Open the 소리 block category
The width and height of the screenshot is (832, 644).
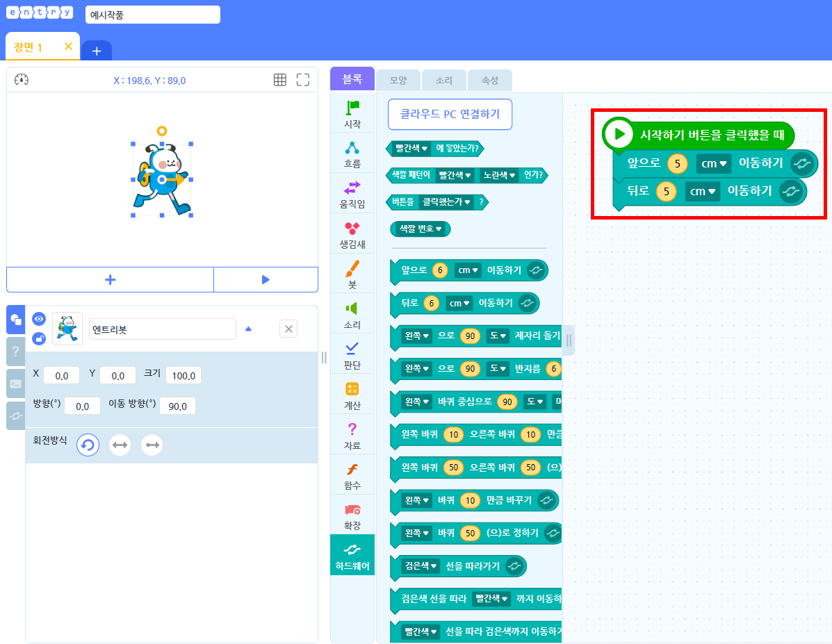(352, 315)
